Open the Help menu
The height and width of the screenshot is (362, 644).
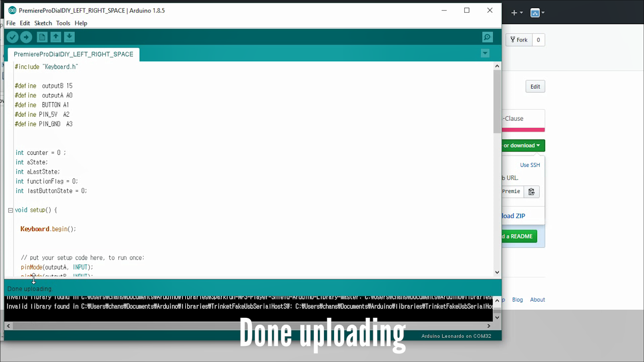tap(81, 23)
